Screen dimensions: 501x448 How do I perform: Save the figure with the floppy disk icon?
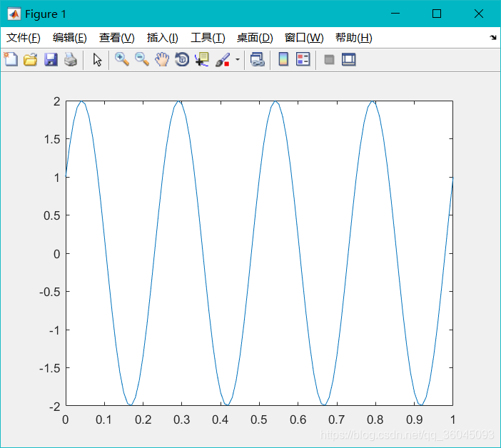[51, 60]
